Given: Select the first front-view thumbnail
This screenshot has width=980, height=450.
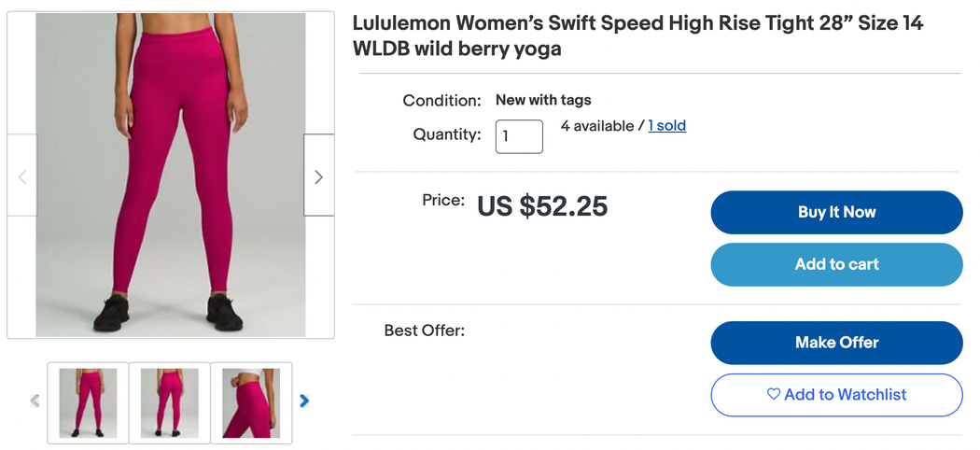Looking at the screenshot, I should [x=88, y=403].
